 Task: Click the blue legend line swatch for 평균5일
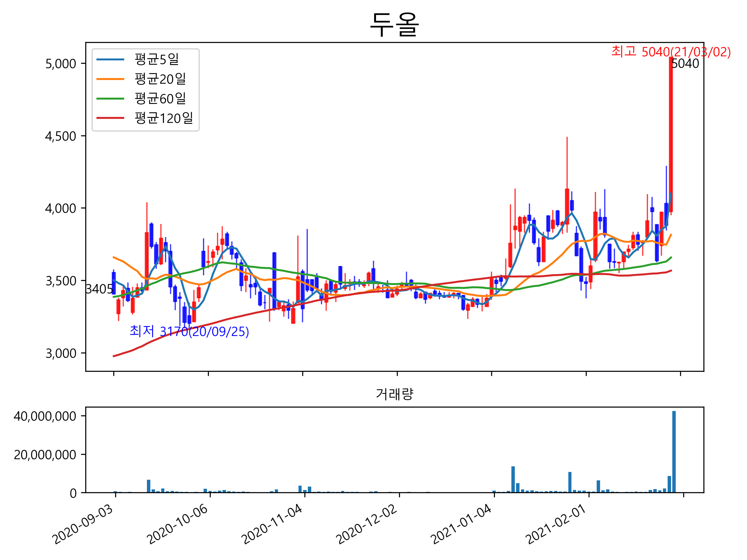110,59
